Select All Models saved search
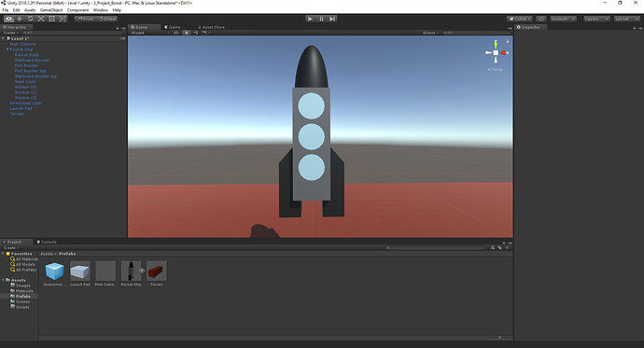Screen dimensions: 644x348 point(23,264)
